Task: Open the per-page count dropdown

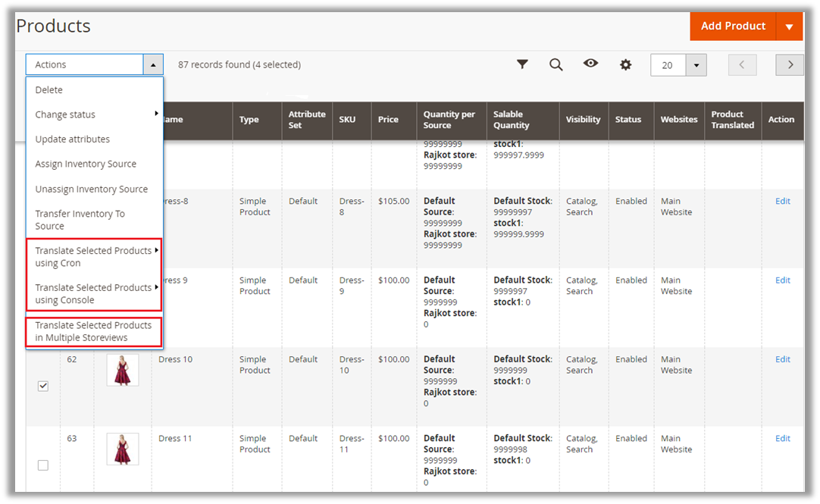Action: [x=696, y=65]
